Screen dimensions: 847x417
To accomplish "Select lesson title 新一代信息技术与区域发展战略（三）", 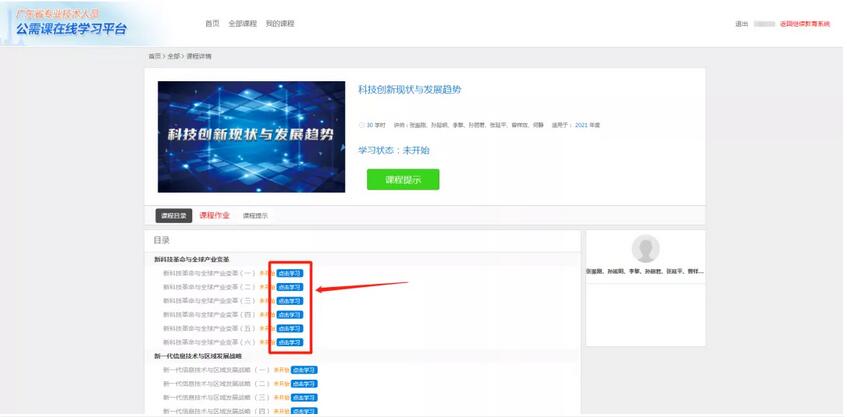I will tap(217, 398).
